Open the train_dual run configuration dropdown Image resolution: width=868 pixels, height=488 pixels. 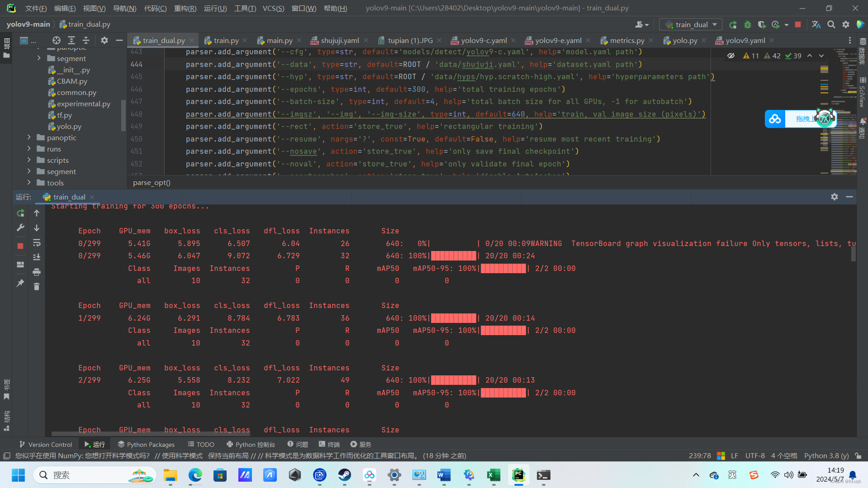[x=691, y=24]
